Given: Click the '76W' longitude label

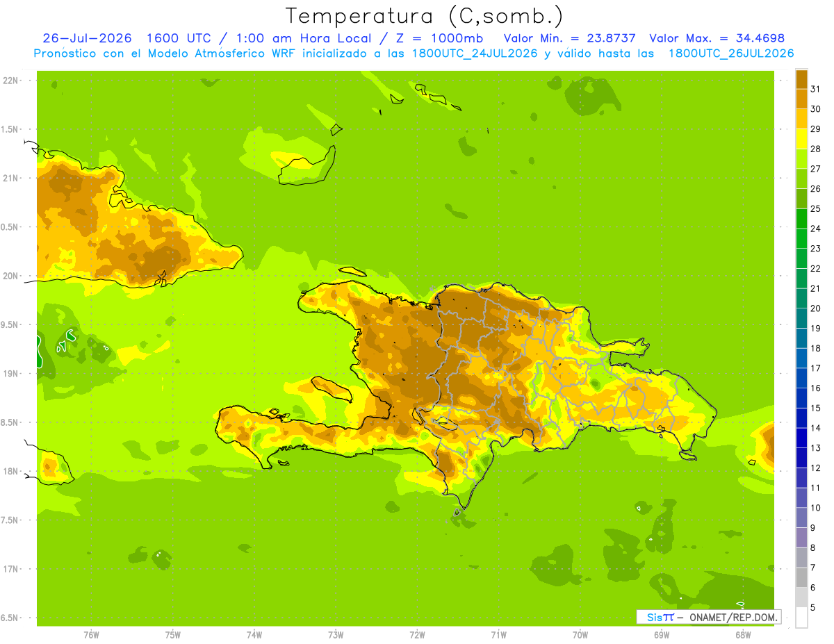Looking at the screenshot, I should pyautogui.click(x=91, y=635).
